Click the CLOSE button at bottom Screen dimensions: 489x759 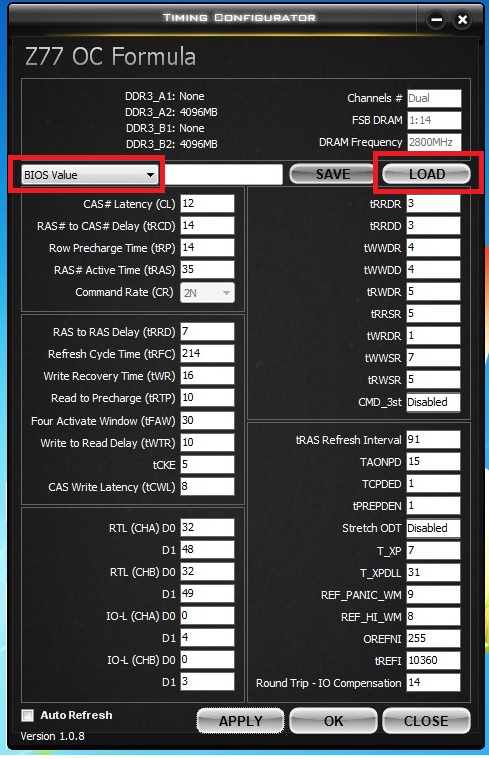[426, 721]
